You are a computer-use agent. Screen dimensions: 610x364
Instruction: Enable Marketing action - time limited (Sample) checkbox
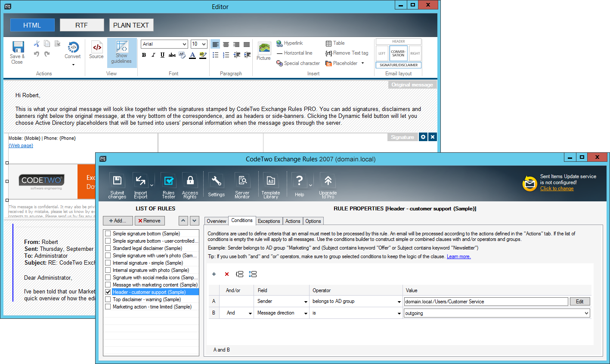coord(108,307)
